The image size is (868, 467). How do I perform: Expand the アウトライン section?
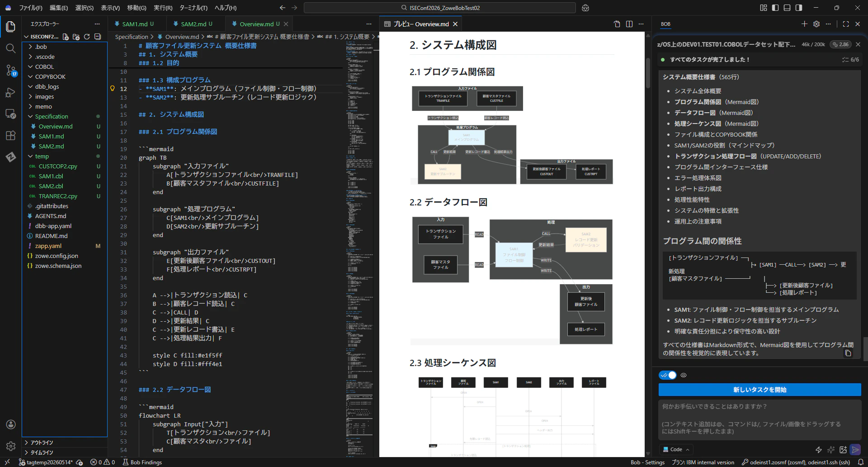(x=65, y=443)
